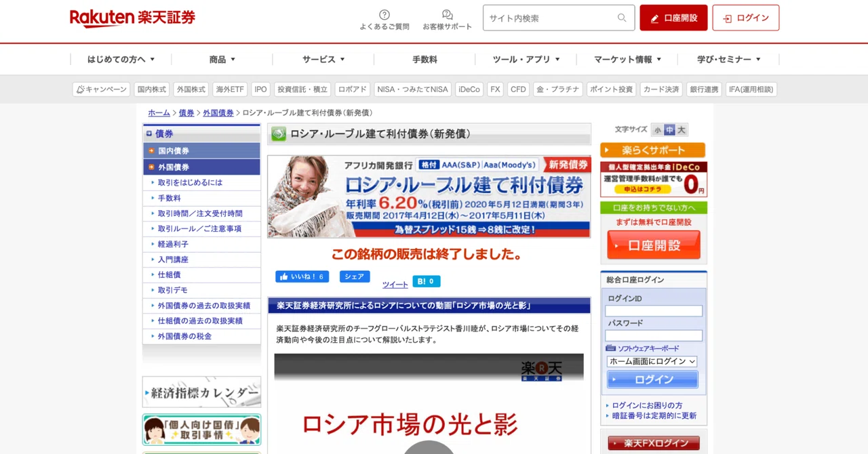The image size is (868, 454).
Task: Open the ロボアド shortcut
Action: (x=353, y=89)
